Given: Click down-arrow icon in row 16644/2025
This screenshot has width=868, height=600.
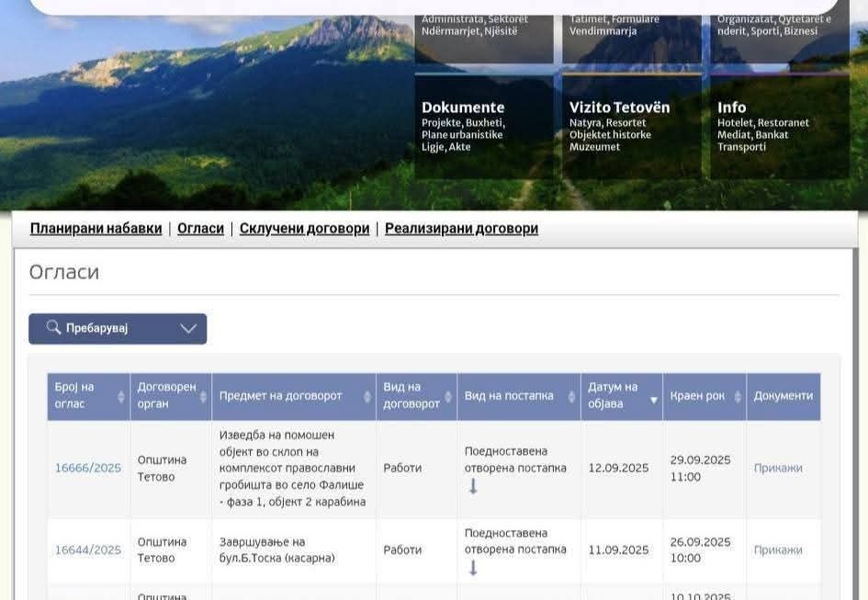Looking at the screenshot, I should point(473,569).
